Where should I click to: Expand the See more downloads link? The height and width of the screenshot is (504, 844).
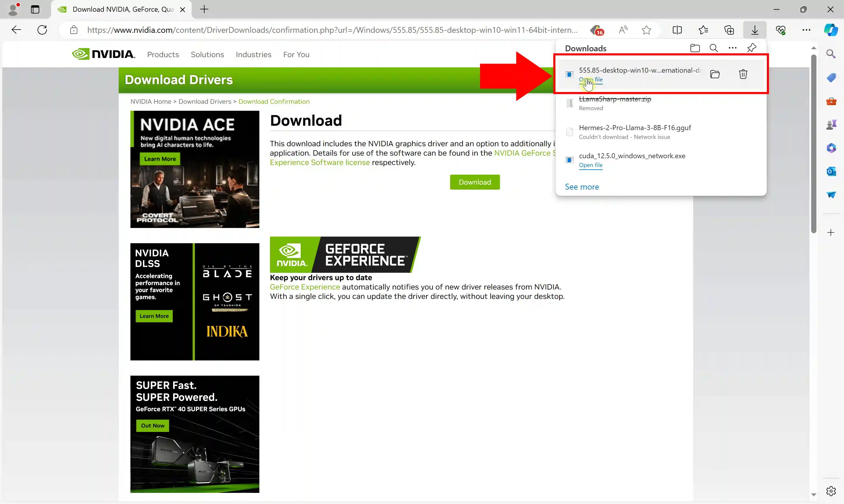click(582, 187)
